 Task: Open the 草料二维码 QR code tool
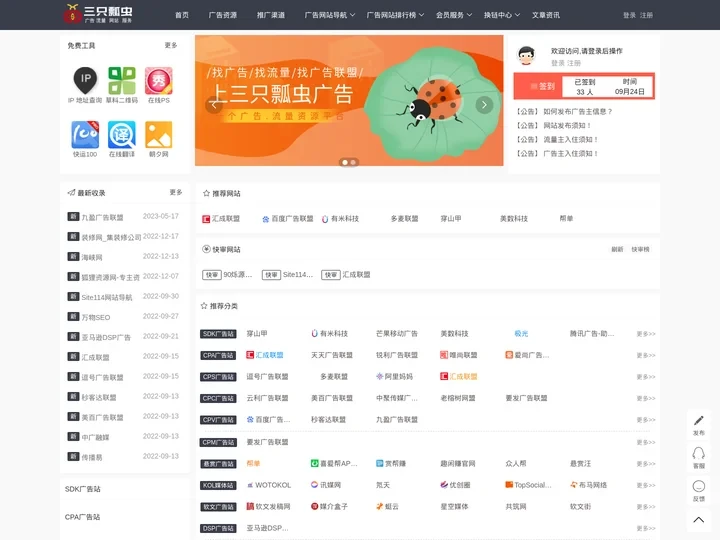tap(122, 80)
